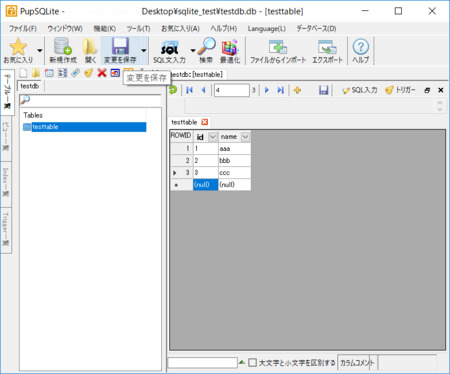Open the SQL文入力 tool

click(x=169, y=51)
